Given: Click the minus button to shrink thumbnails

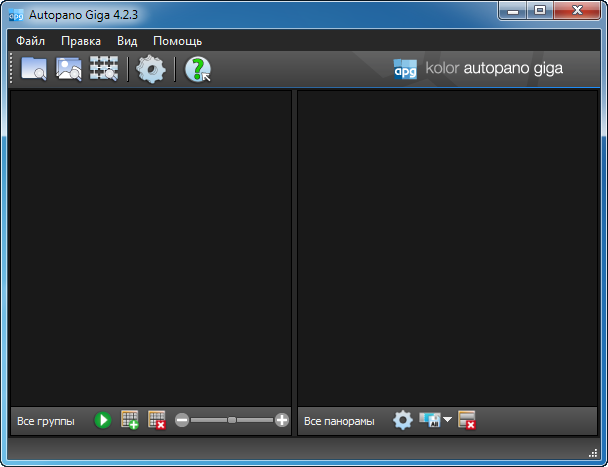Looking at the screenshot, I should pos(182,421).
